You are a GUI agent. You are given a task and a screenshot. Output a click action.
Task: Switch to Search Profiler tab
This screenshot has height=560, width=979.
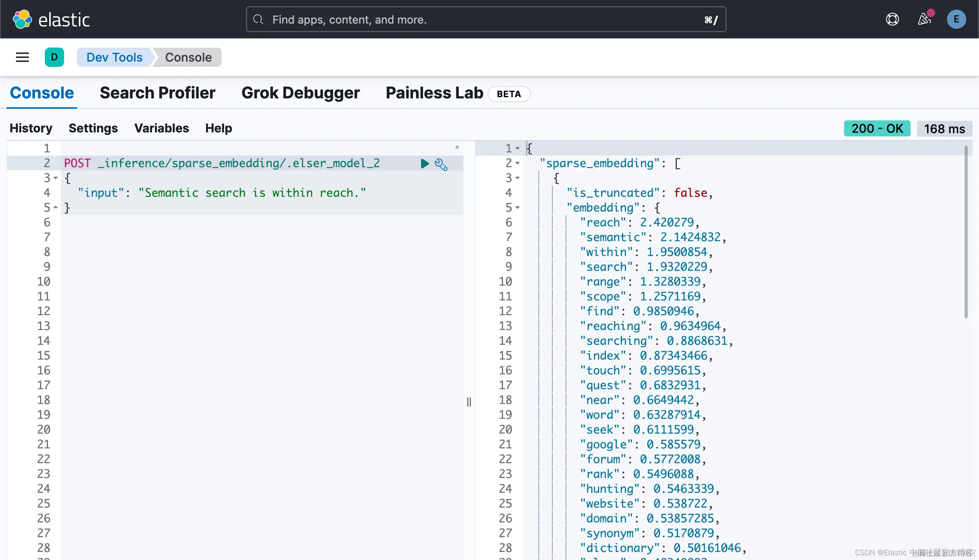click(x=157, y=93)
